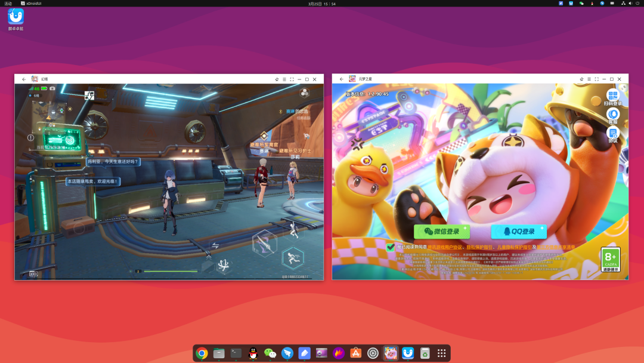Viewport: 644px width, 363px height.
Task: Open WeChat from the dock
Action: pyautogui.click(x=270, y=353)
